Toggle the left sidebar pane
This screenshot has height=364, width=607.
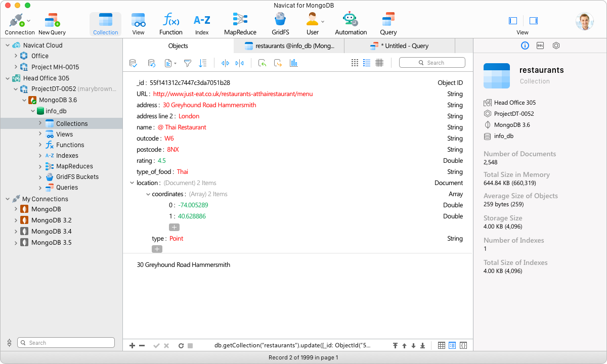pyautogui.click(x=513, y=21)
